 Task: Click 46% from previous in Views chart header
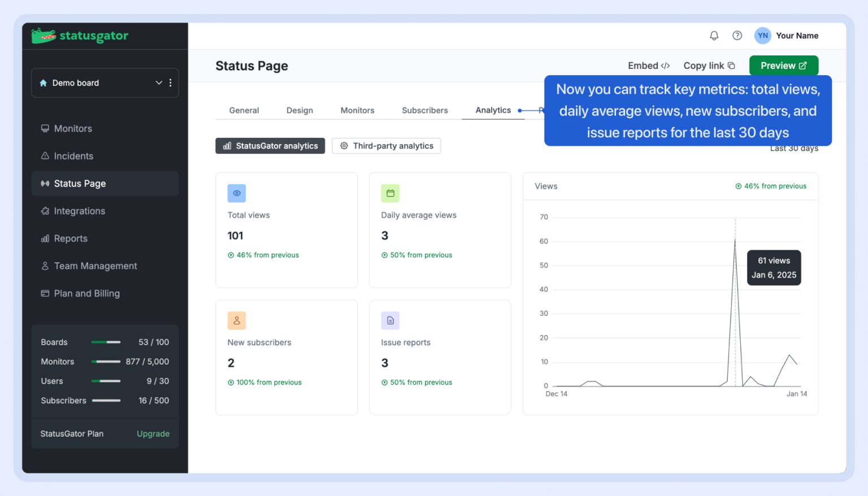click(x=771, y=186)
